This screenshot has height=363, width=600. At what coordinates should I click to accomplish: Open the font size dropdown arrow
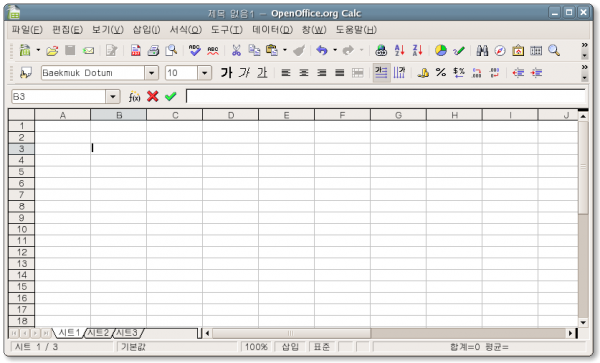click(x=205, y=73)
